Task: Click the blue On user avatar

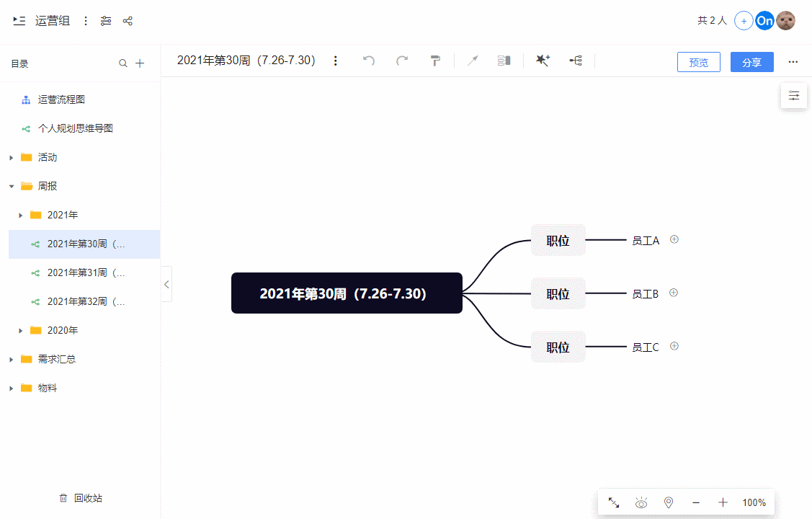Action: click(764, 21)
